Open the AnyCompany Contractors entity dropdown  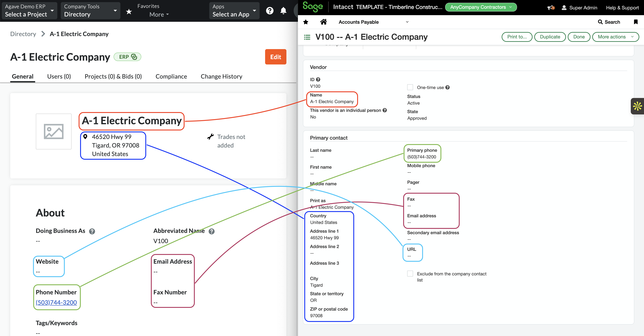(x=480, y=7)
